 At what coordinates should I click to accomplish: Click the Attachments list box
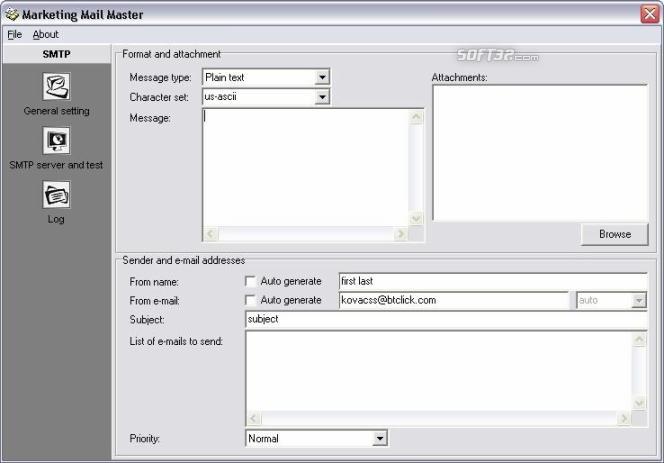pos(540,153)
